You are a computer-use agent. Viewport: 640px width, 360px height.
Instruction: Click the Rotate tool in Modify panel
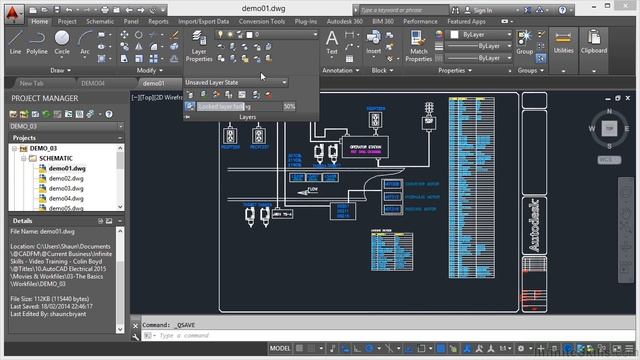coord(139,35)
